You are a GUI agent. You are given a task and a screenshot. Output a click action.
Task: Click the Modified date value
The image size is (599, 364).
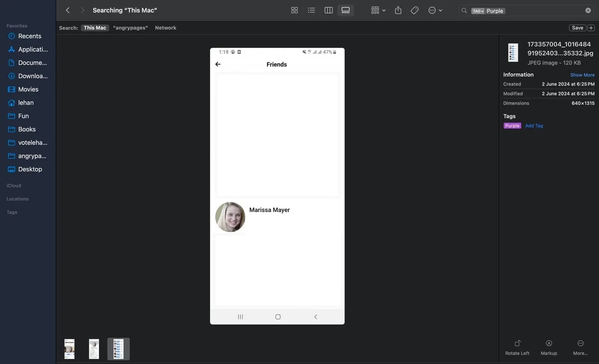[x=568, y=94]
